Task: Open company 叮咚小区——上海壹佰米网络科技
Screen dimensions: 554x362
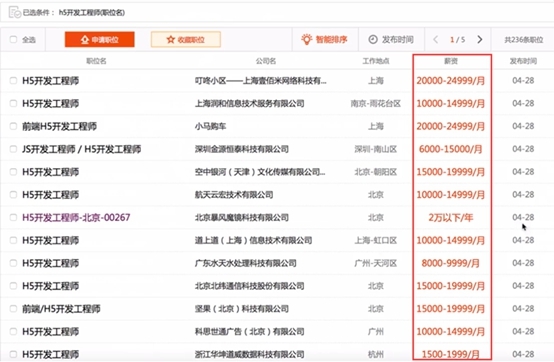Action: tap(260, 81)
